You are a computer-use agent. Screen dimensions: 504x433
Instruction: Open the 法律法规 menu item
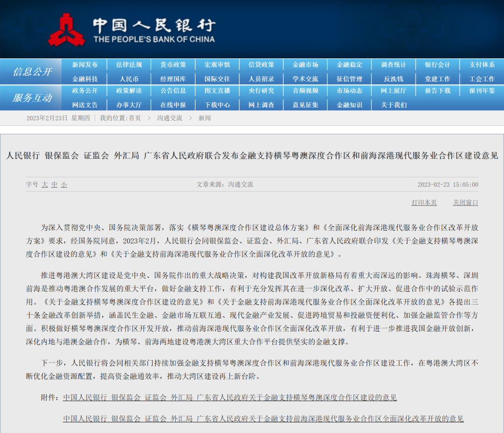point(129,64)
